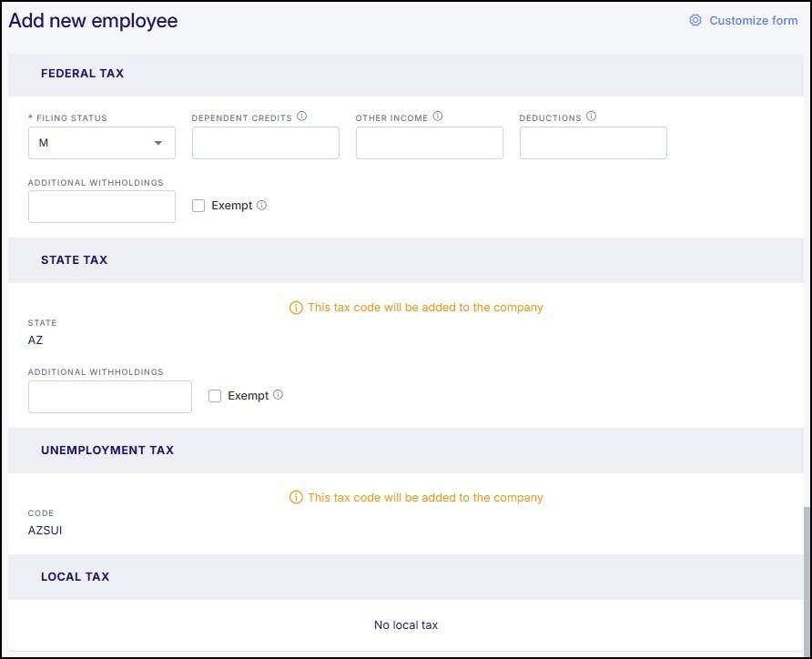
Task: Enable the Federal Tax Exempt checkbox
Action: [x=198, y=206]
